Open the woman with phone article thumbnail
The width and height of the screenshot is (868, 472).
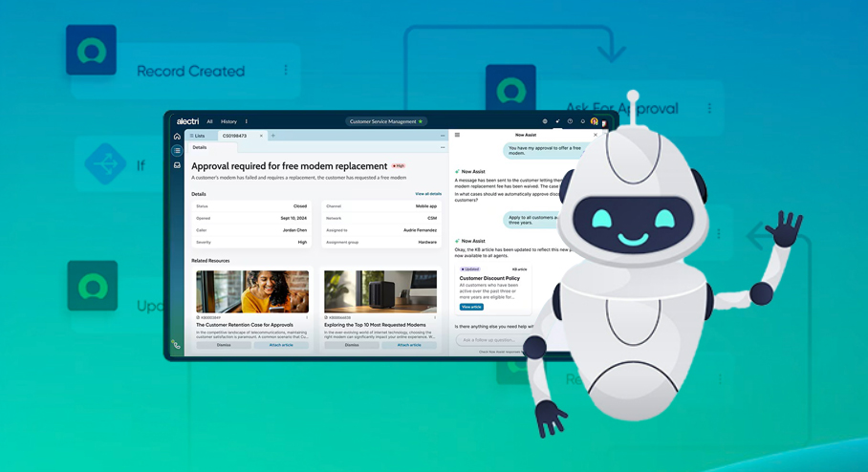(x=252, y=291)
